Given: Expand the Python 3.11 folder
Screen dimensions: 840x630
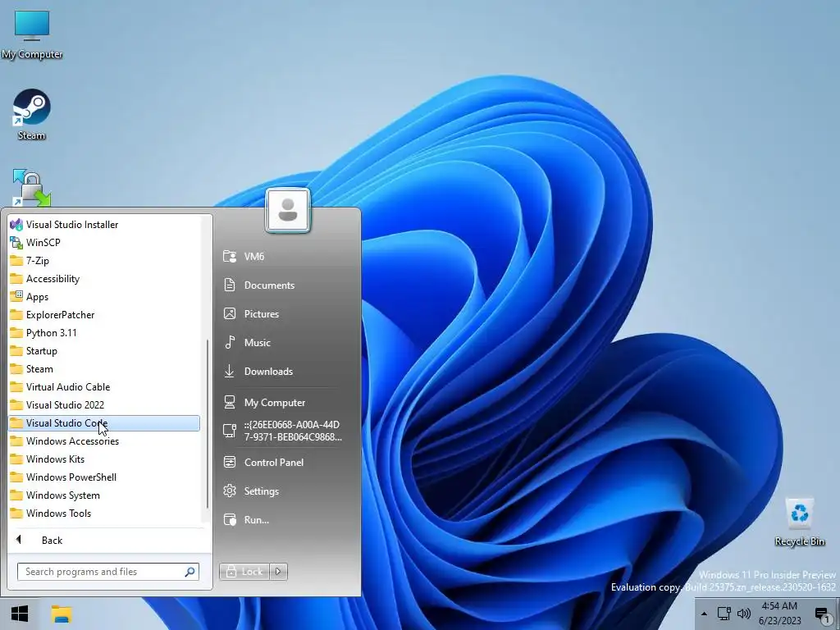Looking at the screenshot, I should click(104, 333).
